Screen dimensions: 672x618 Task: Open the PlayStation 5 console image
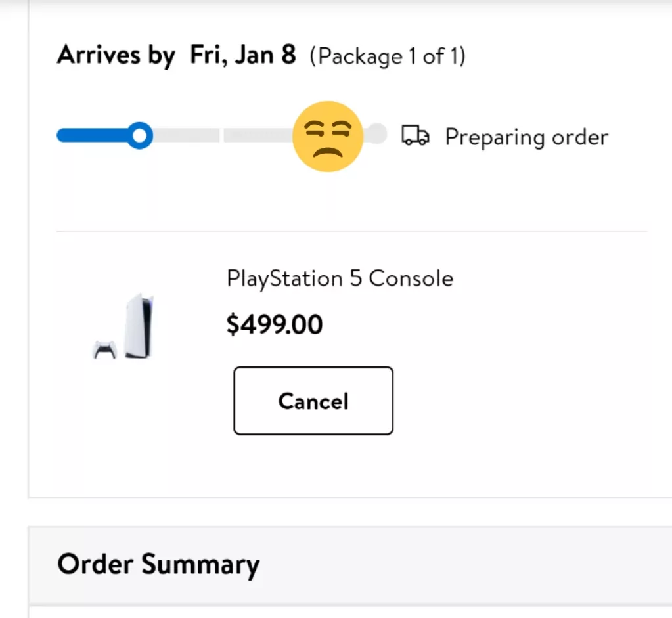pyautogui.click(x=139, y=326)
